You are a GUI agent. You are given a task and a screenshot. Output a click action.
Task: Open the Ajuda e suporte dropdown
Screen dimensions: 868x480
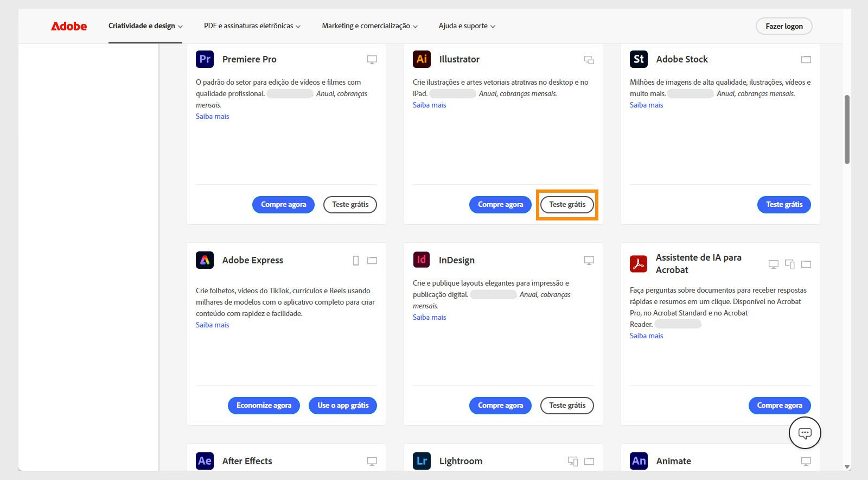point(467,26)
